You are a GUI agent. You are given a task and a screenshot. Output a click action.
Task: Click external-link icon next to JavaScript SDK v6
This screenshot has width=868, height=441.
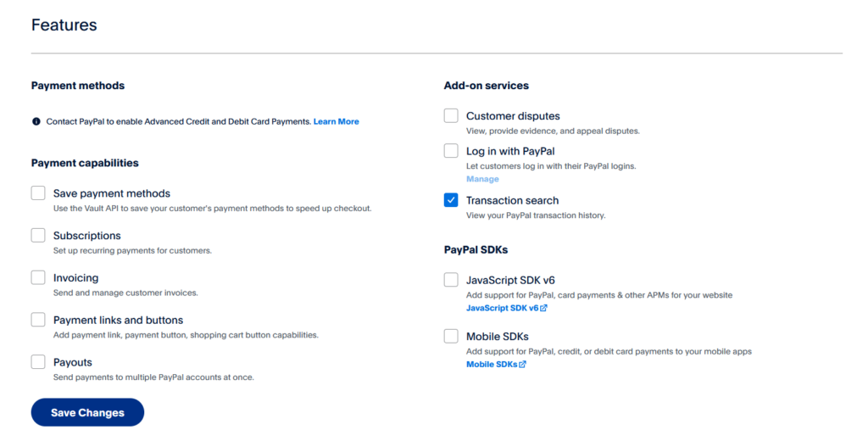[x=543, y=308]
